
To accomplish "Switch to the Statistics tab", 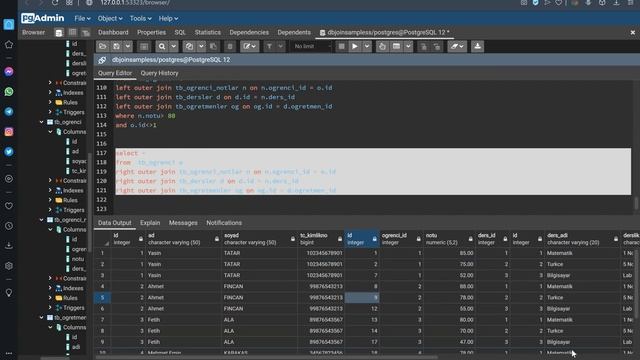I will (x=208, y=32).
